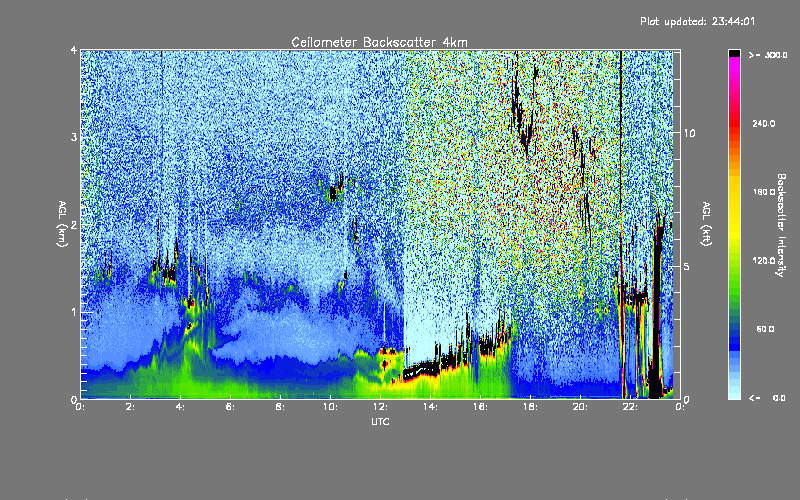Click the '2:' tick label on UTC axis
The image size is (800, 500).
[x=130, y=407]
